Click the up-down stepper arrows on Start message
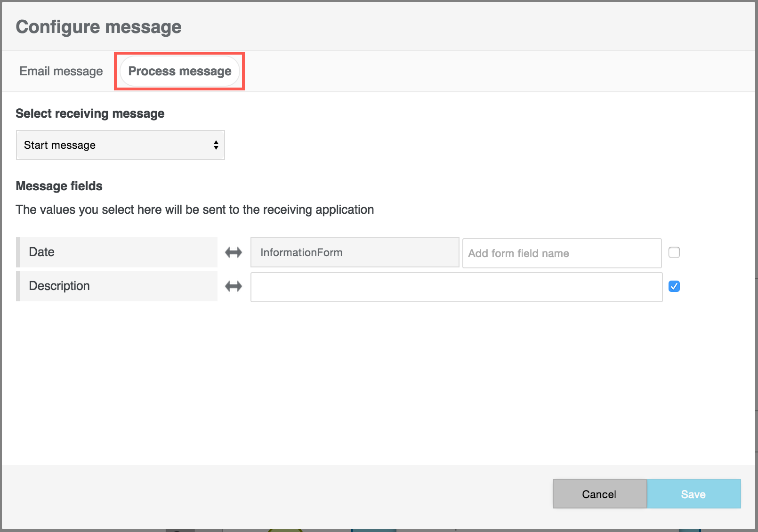Screen dimensions: 758x532 click(216, 145)
